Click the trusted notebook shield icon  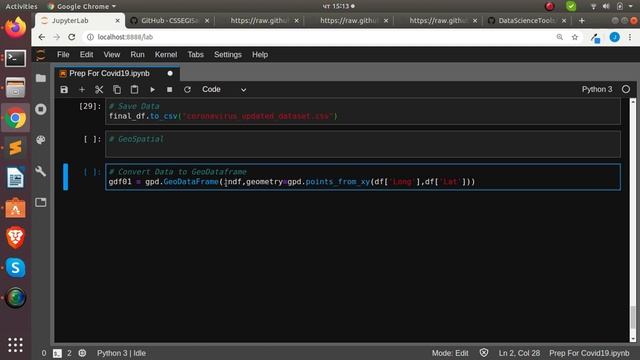click(484, 353)
